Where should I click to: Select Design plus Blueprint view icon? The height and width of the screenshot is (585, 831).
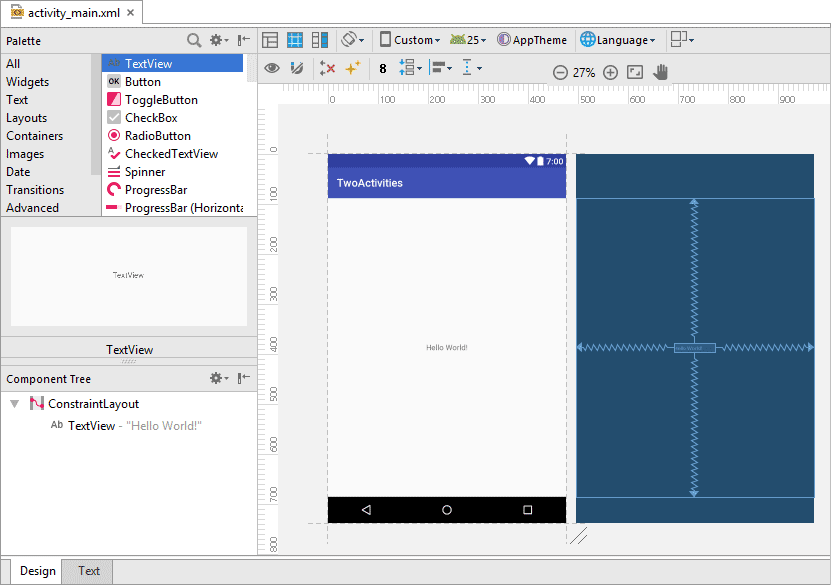(x=320, y=40)
